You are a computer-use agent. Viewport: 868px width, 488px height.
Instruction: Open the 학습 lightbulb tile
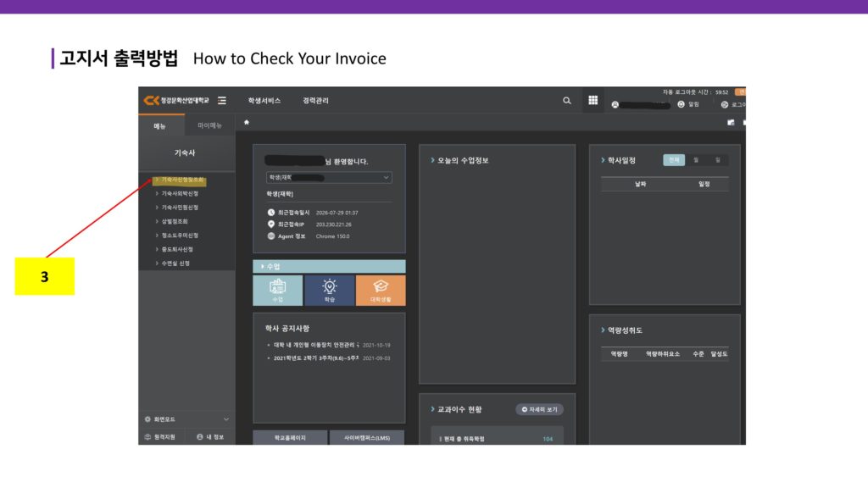click(330, 290)
